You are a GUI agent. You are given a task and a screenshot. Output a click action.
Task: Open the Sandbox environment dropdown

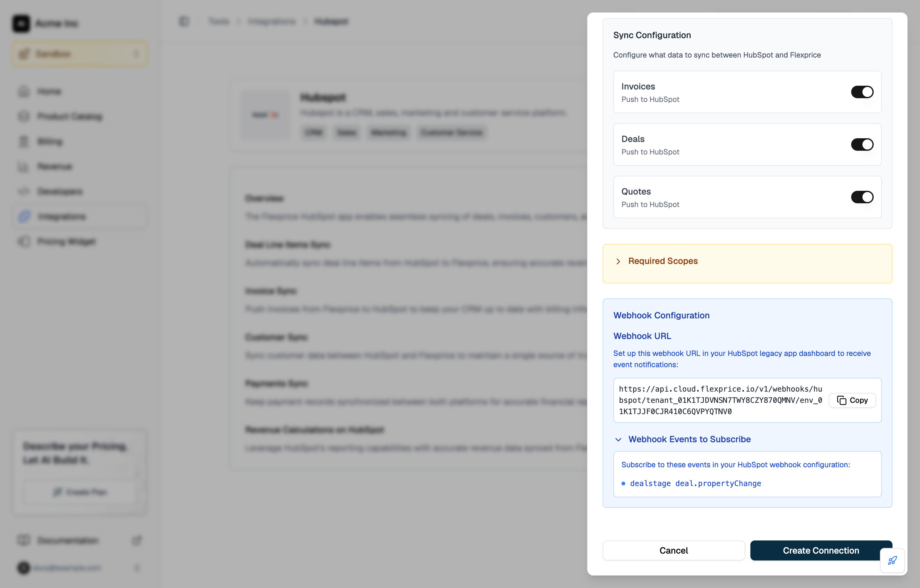click(x=79, y=54)
